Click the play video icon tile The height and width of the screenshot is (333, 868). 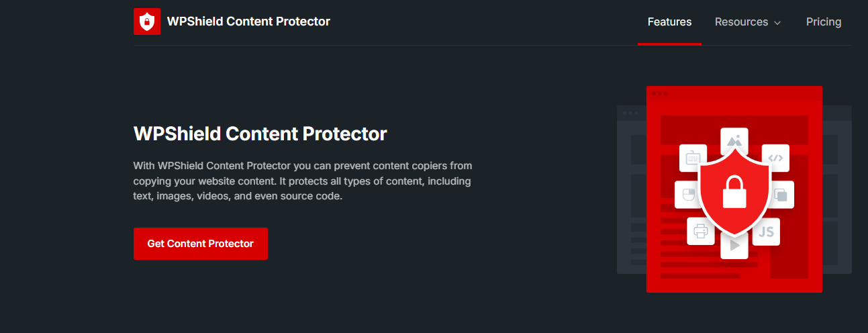pyautogui.click(x=734, y=246)
